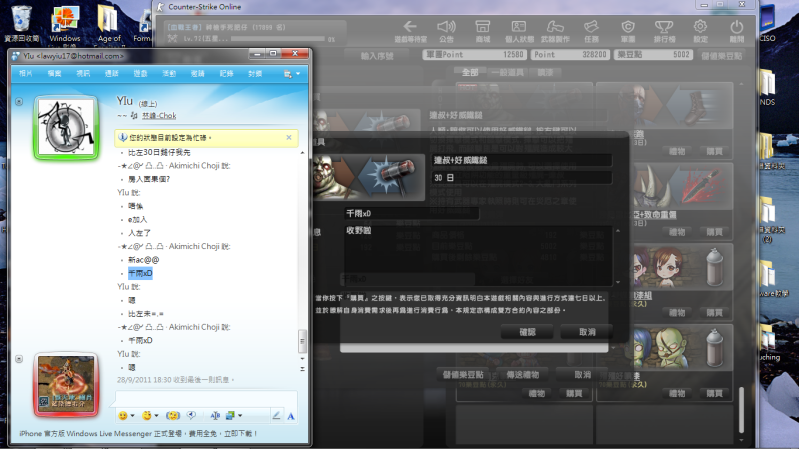The width and height of the screenshot is (799, 449).
Task: Open the NDS desktop folder
Action: 767,88
